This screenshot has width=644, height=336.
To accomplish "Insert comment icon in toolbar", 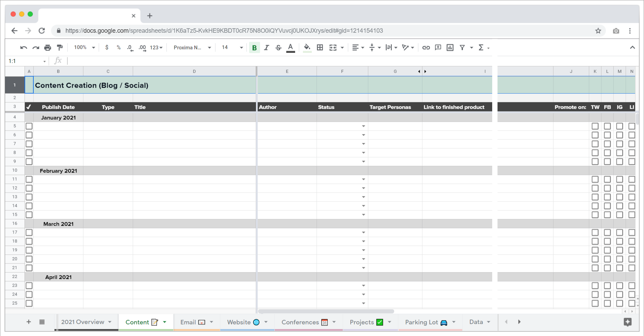I will coord(438,48).
